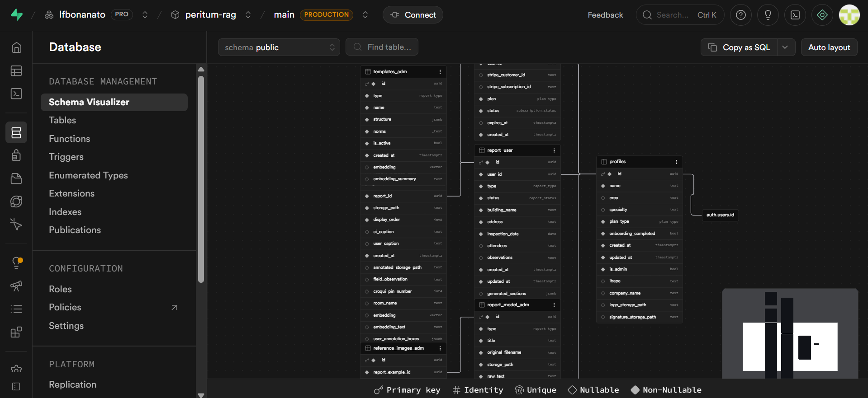Viewport: 868px width, 398px height.
Task: Open the Triggers menu item
Action: click(x=66, y=157)
